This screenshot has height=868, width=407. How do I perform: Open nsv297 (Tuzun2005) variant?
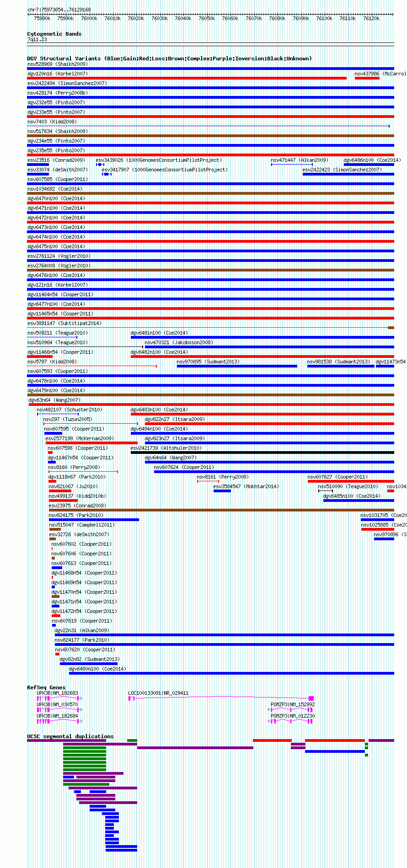68,419
